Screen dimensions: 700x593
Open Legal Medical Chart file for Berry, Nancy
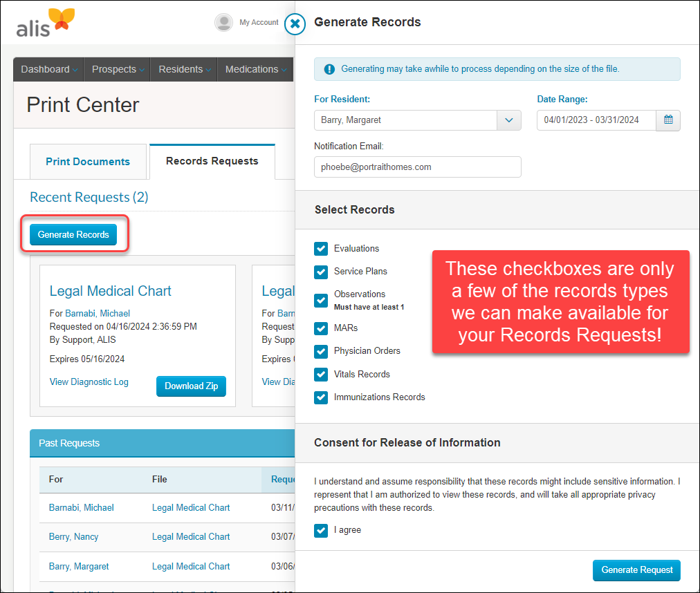pyautogui.click(x=191, y=537)
